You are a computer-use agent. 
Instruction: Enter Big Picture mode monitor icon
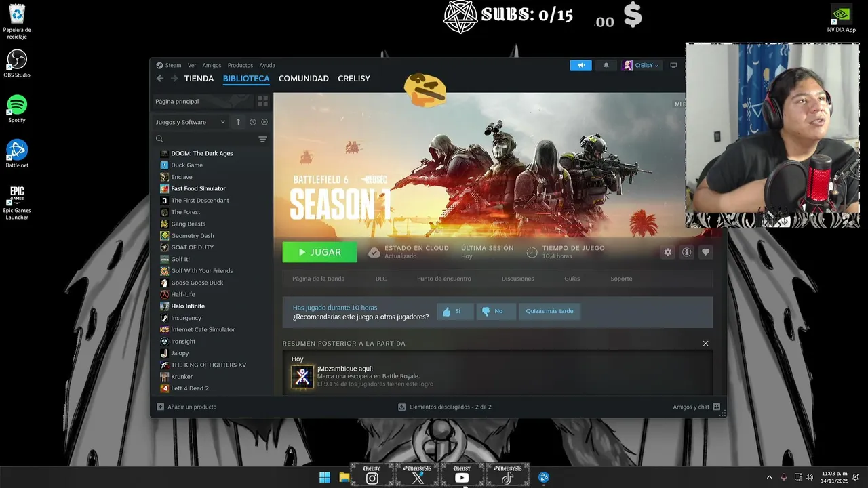coord(673,65)
